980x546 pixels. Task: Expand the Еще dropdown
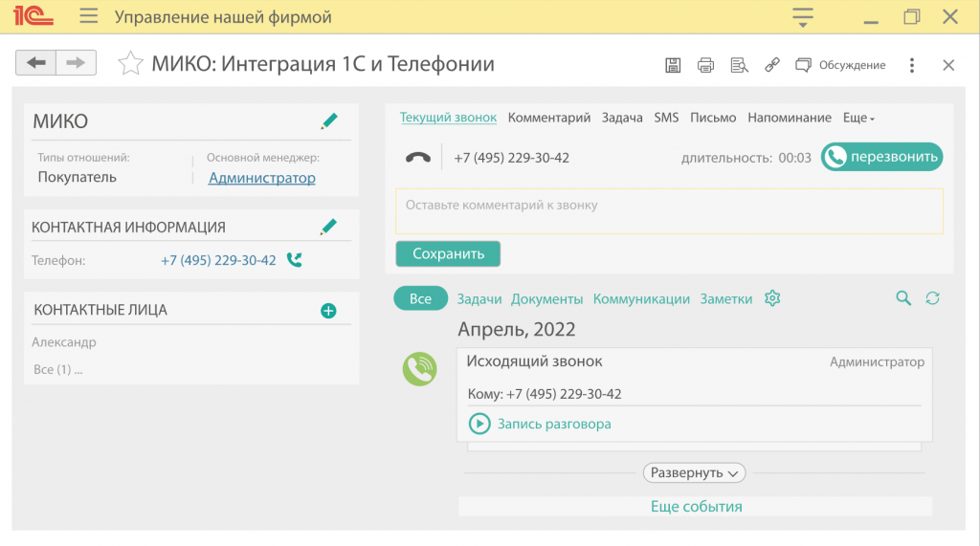pyautogui.click(x=858, y=118)
